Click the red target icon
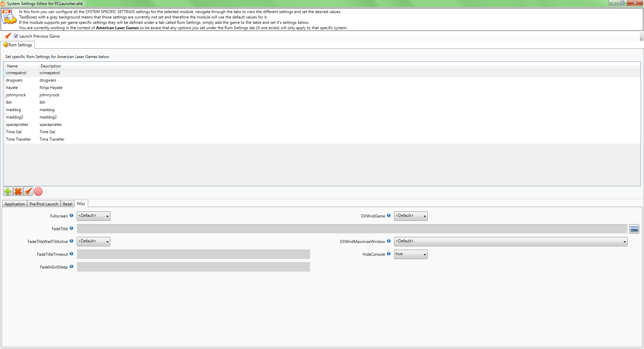The image size is (644, 349). coord(39,192)
